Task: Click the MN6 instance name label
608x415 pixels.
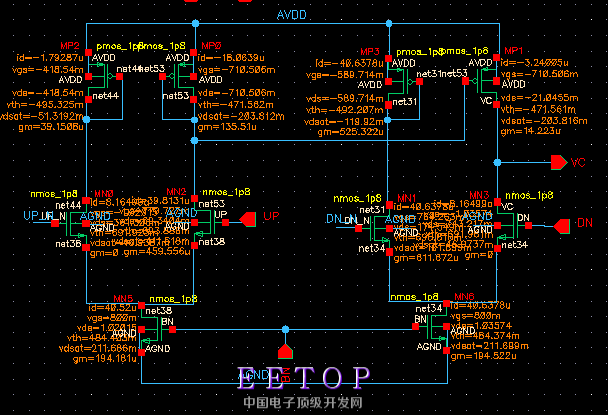Action: pyautogui.click(x=464, y=297)
